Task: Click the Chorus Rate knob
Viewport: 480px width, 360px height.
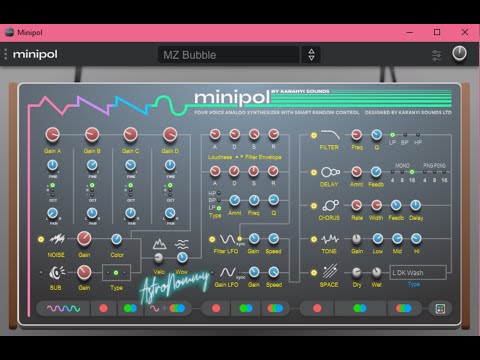Action: click(357, 205)
